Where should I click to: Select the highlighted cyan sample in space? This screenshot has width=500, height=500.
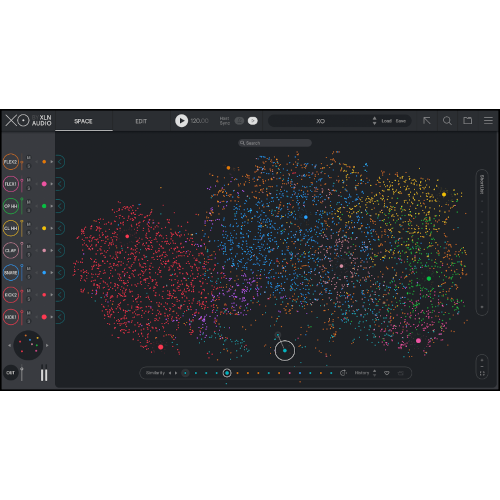pos(285,351)
